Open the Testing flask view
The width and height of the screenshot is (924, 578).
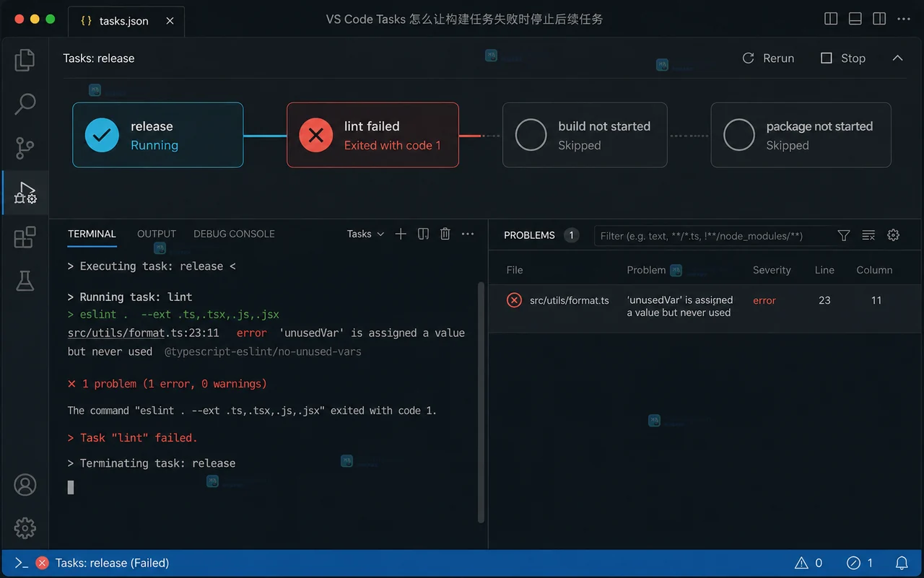[x=25, y=281]
